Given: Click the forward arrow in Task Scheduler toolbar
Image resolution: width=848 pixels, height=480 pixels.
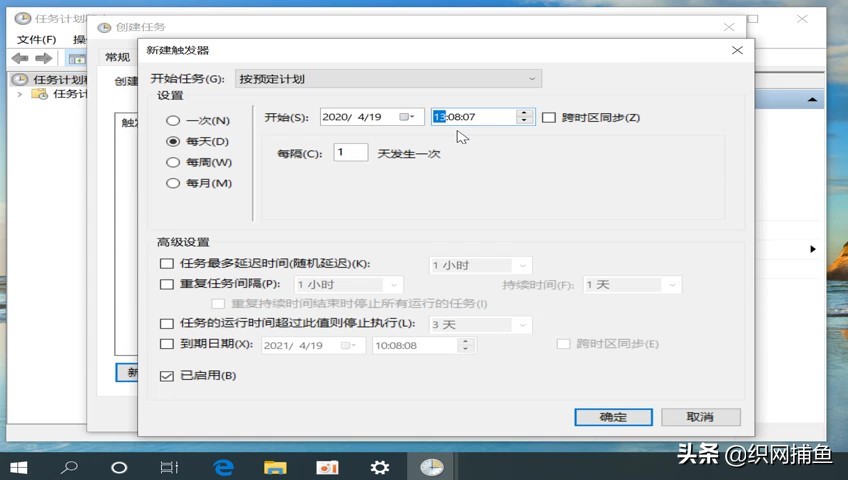Looking at the screenshot, I should point(44,58).
